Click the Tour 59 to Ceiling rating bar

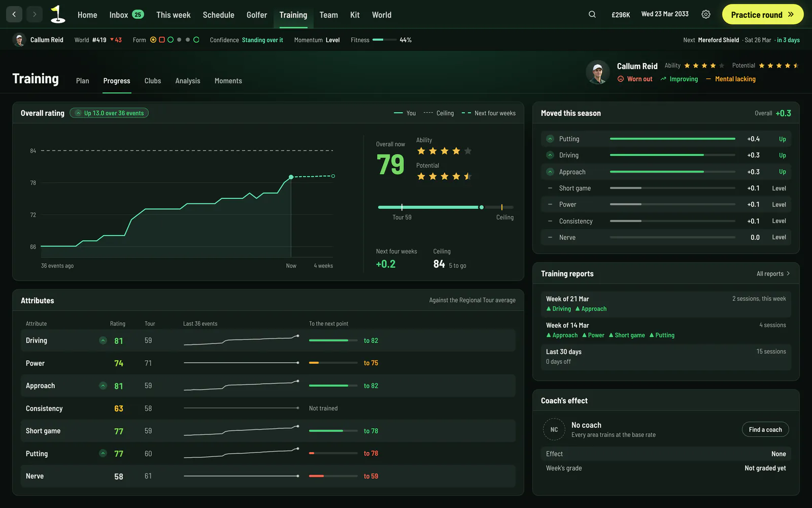(446, 207)
